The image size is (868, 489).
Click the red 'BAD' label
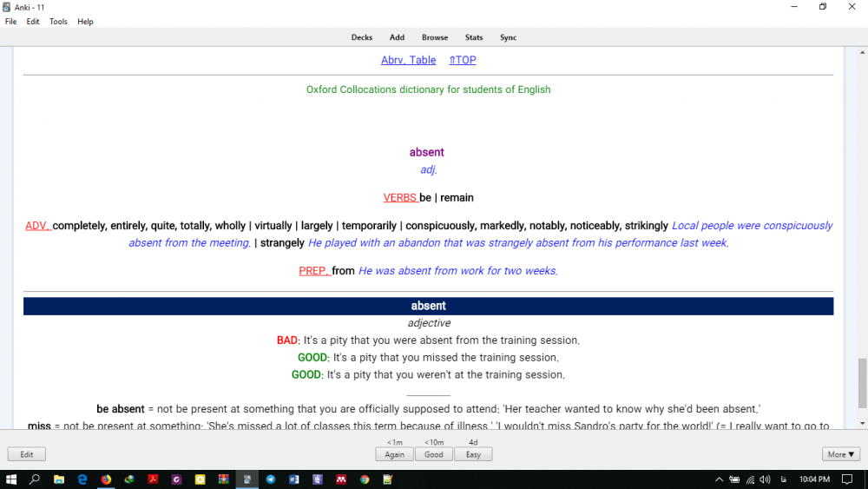[286, 340]
